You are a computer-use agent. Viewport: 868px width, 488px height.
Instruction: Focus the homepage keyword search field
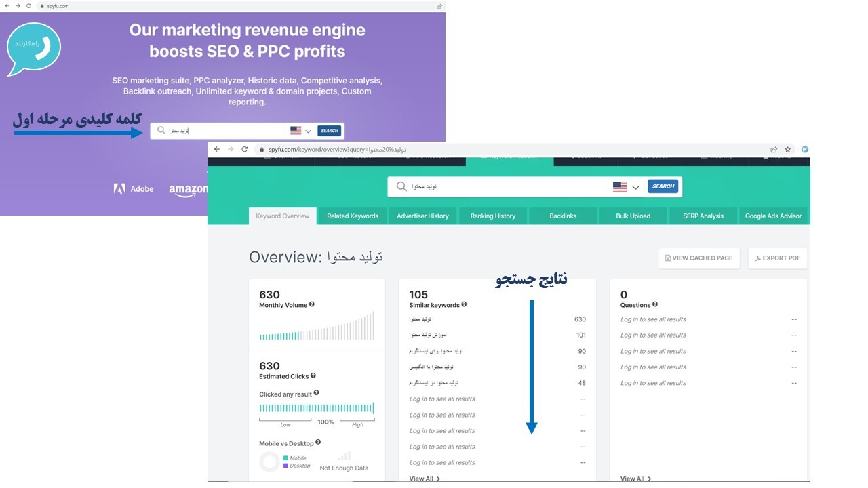pos(227,131)
